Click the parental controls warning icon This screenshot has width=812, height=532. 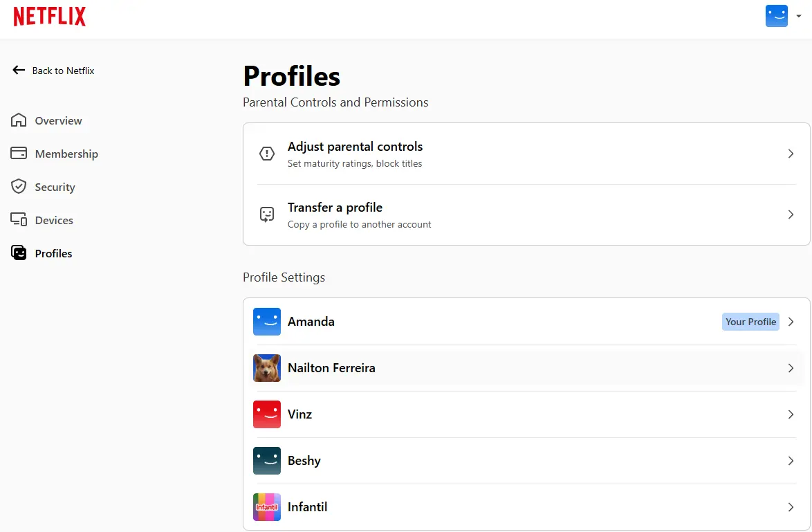coord(267,154)
